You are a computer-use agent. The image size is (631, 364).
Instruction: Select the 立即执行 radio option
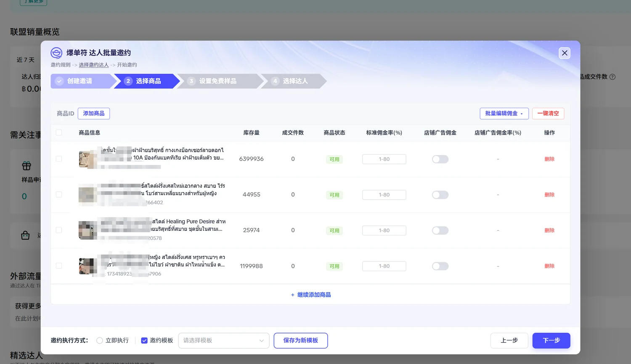click(100, 340)
